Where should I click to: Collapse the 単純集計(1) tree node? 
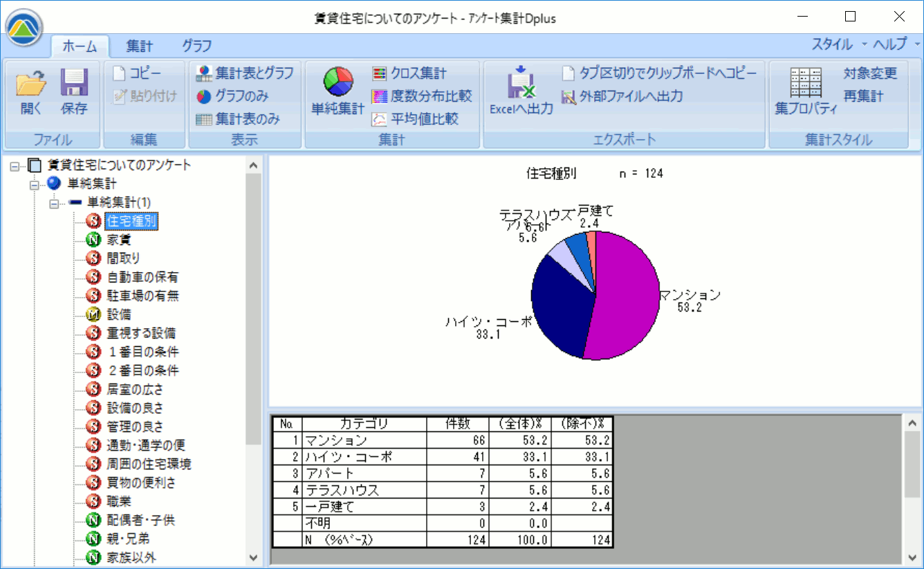pos(53,203)
